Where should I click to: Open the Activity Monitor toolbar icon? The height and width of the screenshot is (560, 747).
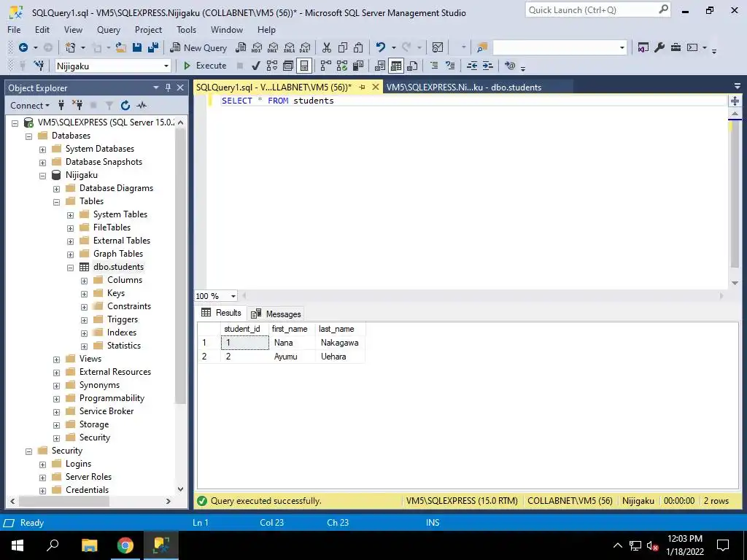[438, 47]
